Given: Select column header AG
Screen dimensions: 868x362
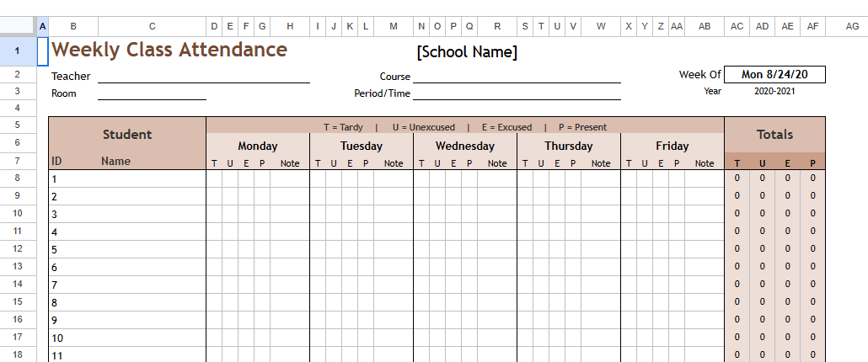Looking at the screenshot, I should point(852,26).
